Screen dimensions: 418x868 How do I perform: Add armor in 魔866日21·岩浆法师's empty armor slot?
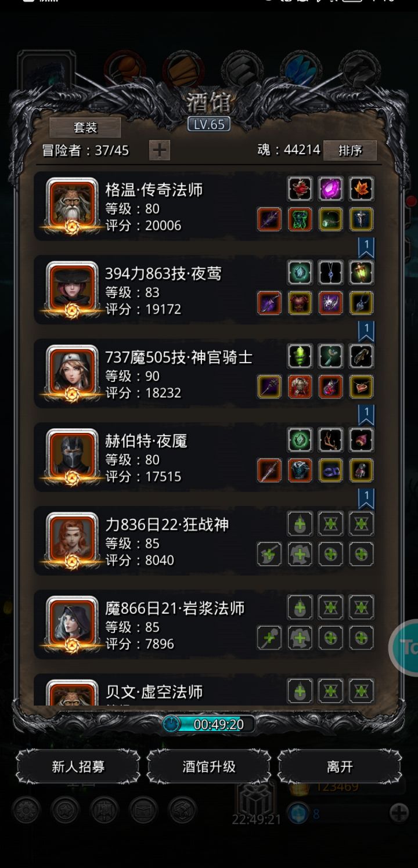pyautogui.click(x=300, y=638)
